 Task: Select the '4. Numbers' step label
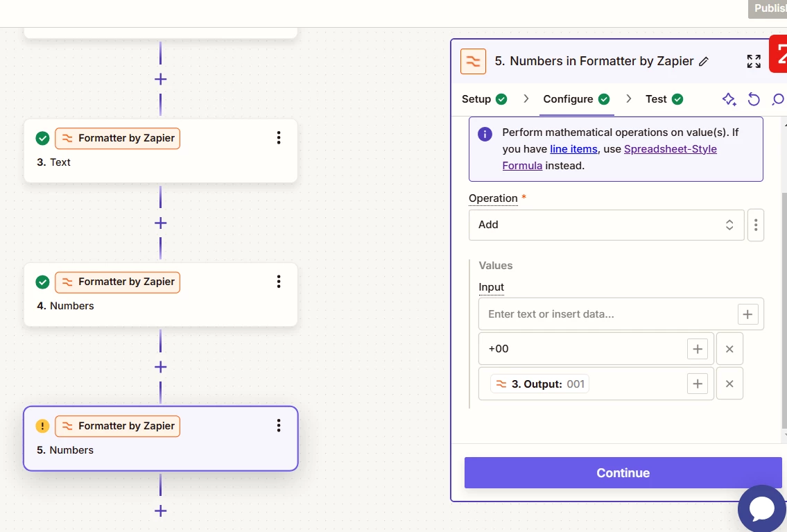coord(65,306)
